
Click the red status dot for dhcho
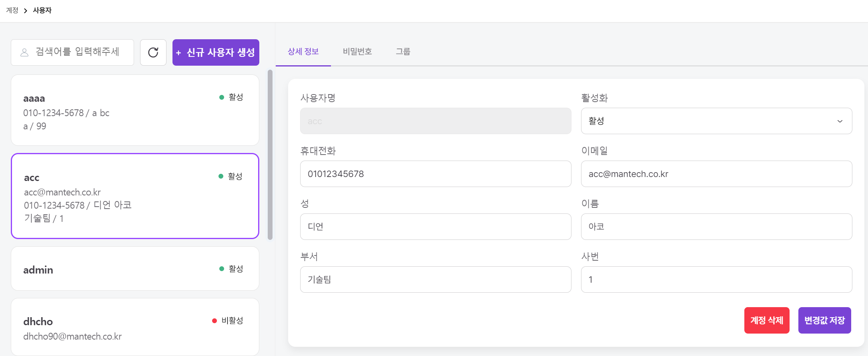pos(214,321)
